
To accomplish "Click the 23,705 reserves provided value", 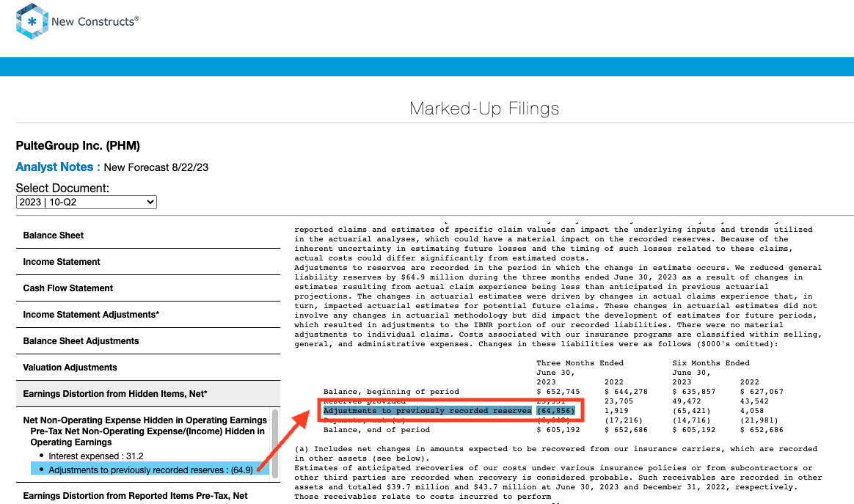I will 618,401.
